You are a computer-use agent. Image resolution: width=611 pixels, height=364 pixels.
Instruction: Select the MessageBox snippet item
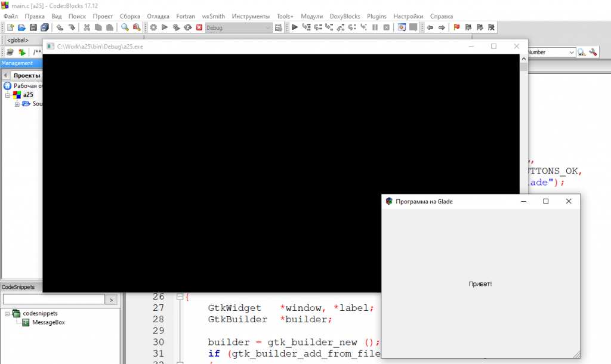(48, 322)
